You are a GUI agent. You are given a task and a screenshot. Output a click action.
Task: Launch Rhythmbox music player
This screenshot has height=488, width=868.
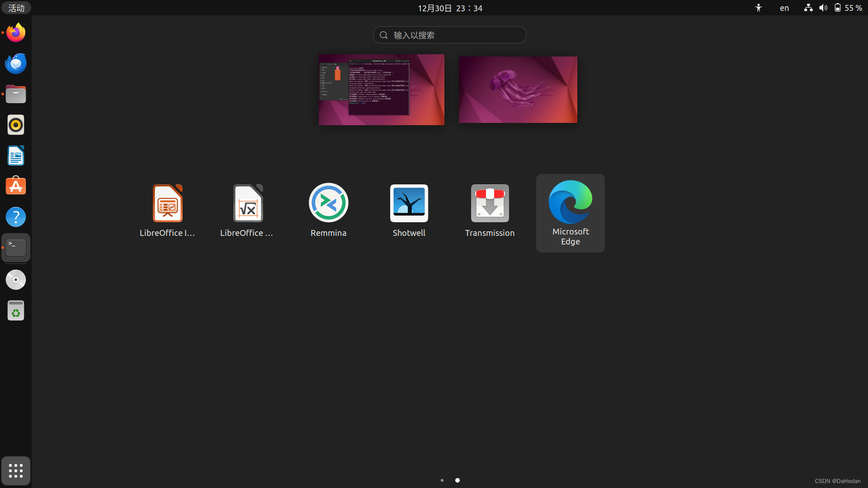[16, 125]
